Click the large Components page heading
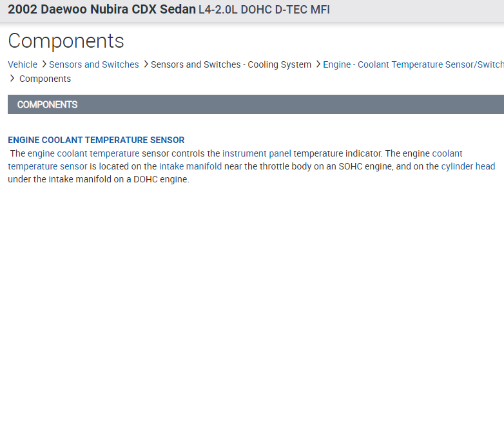 [x=66, y=41]
